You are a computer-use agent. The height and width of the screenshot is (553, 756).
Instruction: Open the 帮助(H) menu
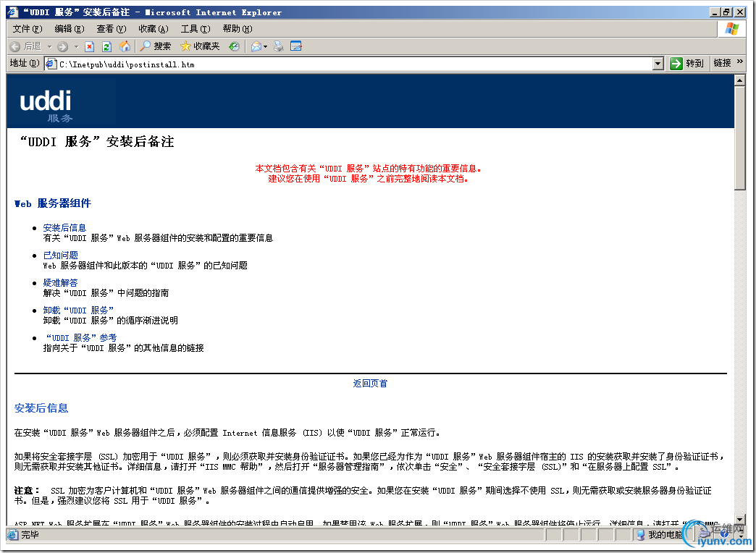[238, 29]
